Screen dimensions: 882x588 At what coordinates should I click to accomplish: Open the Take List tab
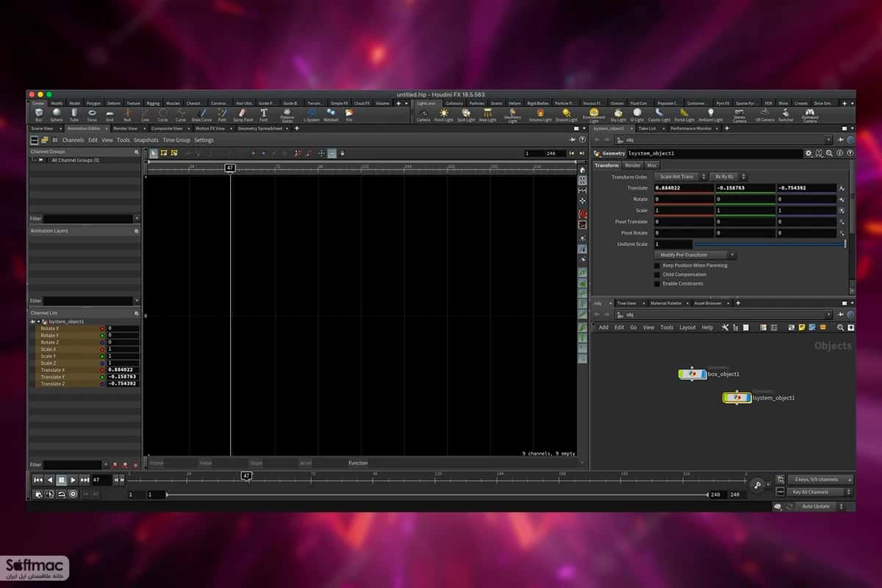[648, 128]
